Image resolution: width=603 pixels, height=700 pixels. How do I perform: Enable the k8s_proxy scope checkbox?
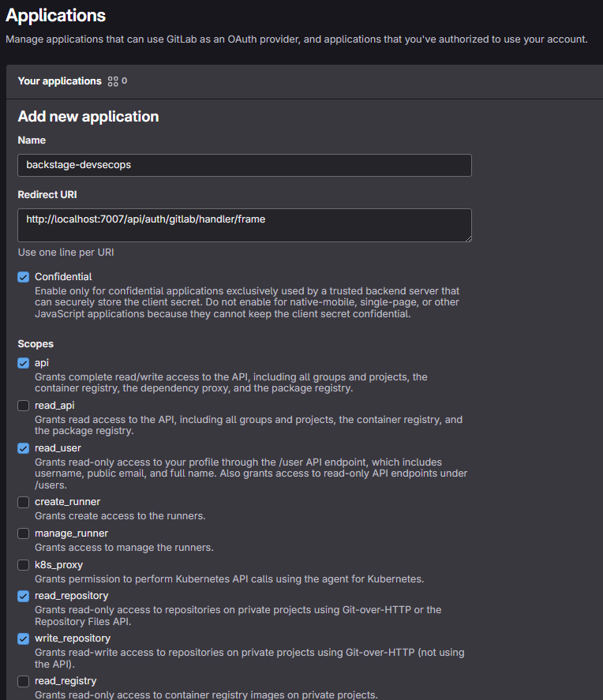[x=24, y=565]
